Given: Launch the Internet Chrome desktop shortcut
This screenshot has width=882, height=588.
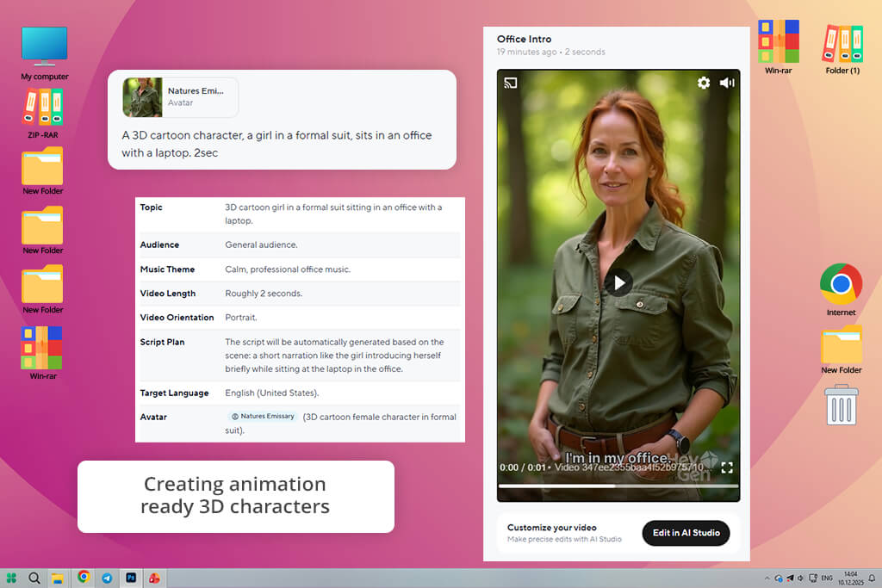Looking at the screenshot, I should click(x=841, y=289).
